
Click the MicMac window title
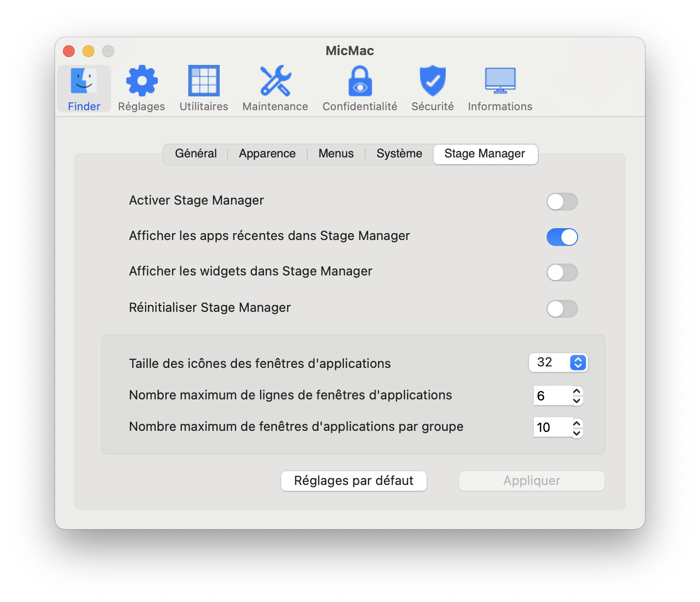(x=350, y=51)
